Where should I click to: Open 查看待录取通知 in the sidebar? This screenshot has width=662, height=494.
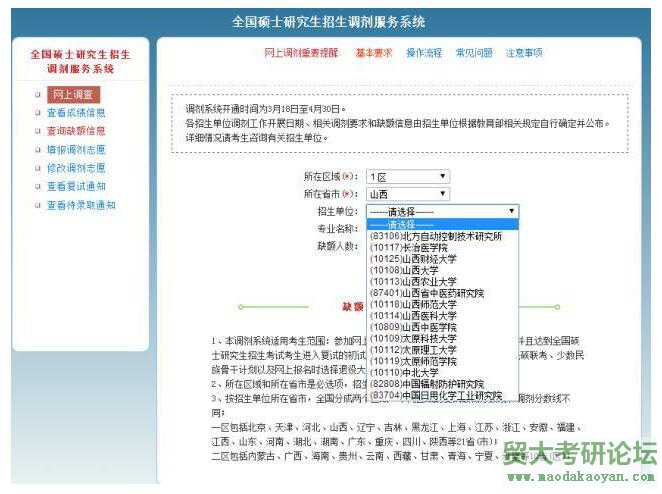tap(81, 205)
